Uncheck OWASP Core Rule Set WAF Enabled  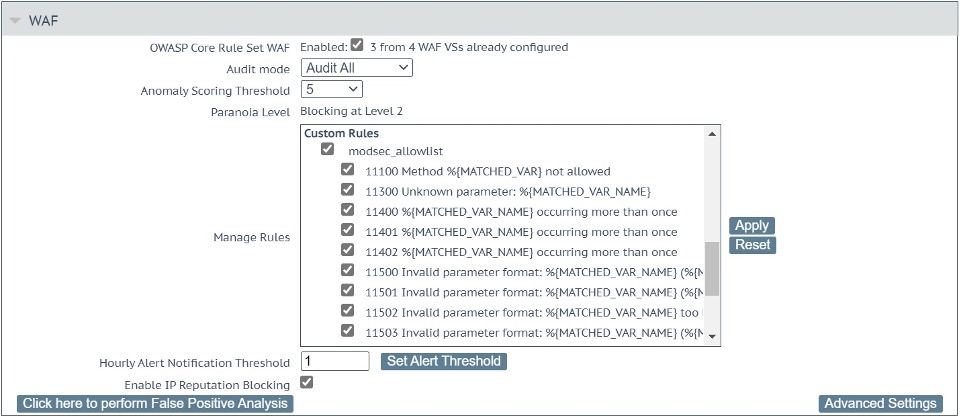[357, 45]
